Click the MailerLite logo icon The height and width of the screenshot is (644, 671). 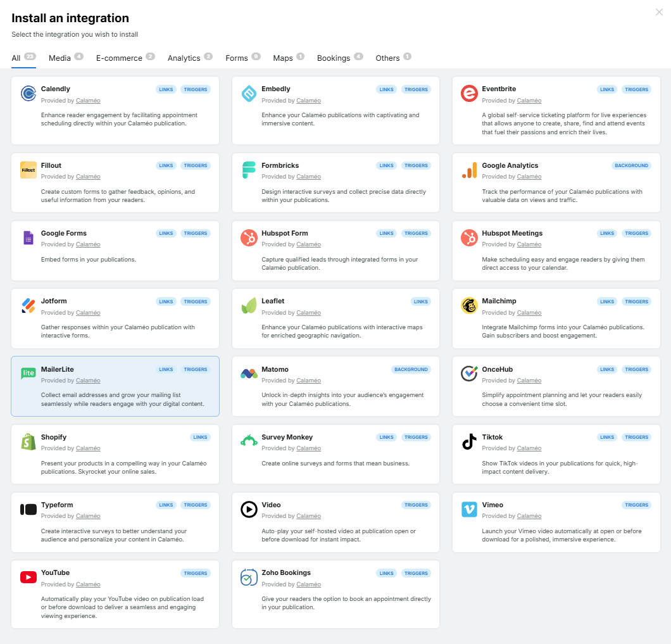click(28, 374)
